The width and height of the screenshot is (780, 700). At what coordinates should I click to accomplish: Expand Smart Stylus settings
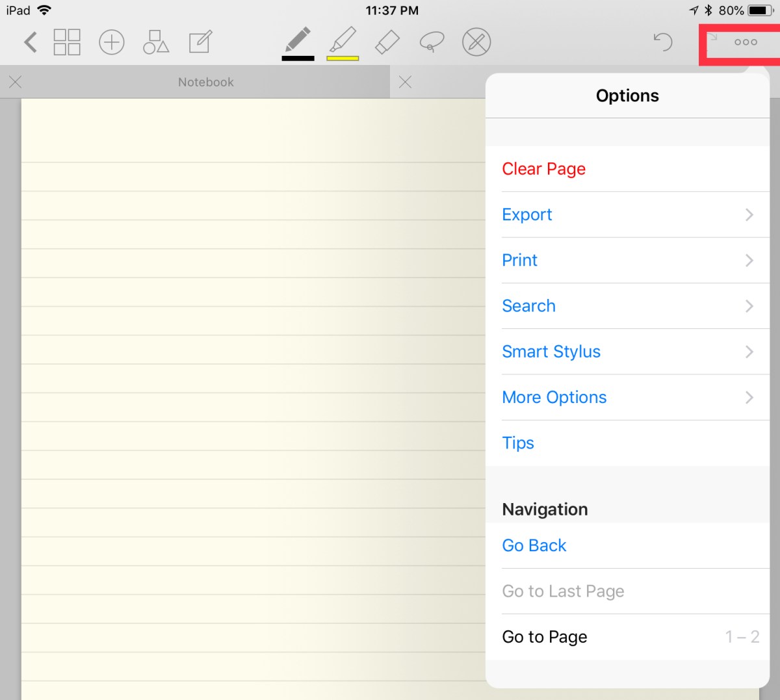click(x=627, y=352)
